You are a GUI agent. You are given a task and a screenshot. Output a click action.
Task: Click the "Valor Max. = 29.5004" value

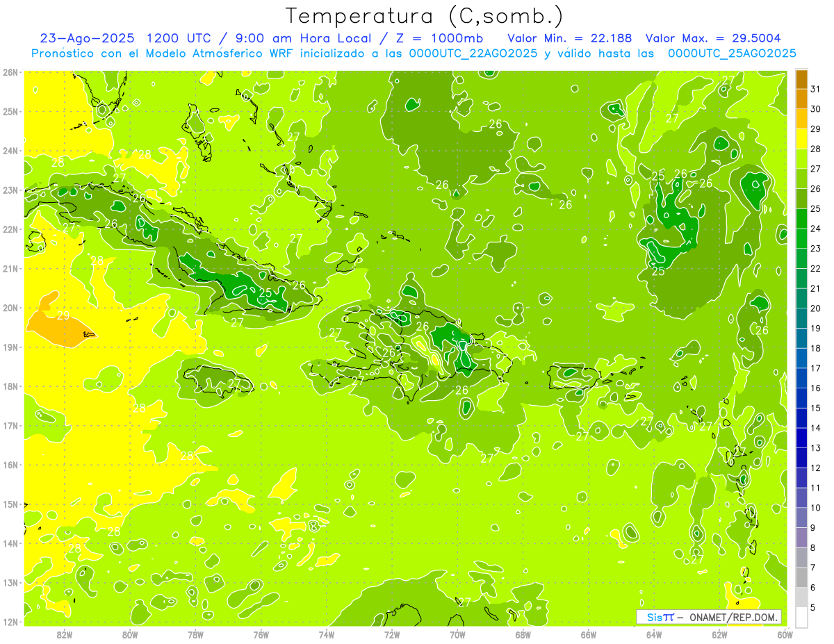pyautogui.click(x=713, y=38)
